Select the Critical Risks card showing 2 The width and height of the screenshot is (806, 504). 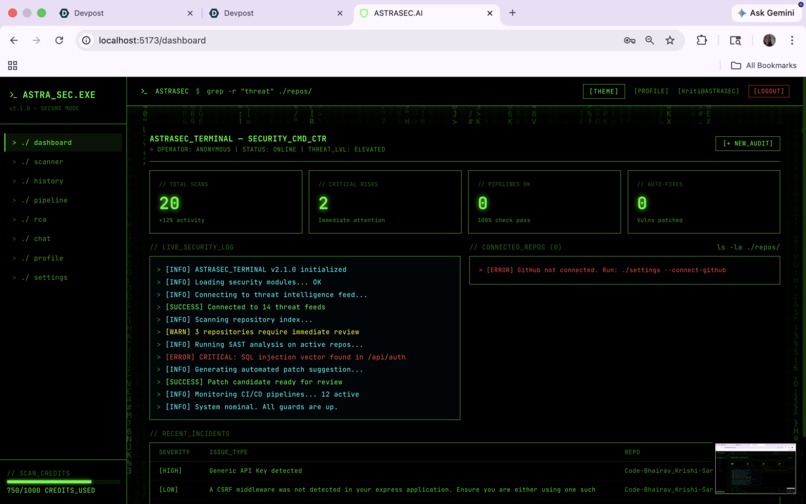385,202
